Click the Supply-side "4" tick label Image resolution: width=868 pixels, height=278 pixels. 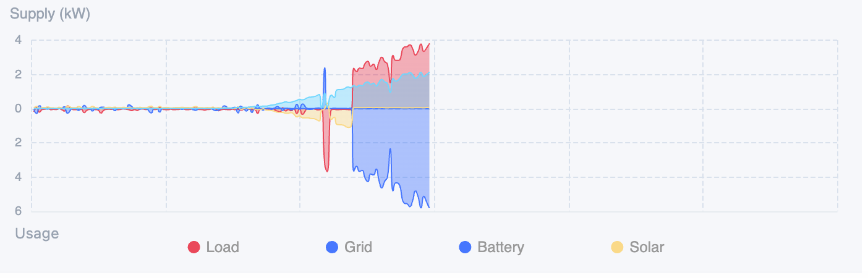tap(18, 40)
